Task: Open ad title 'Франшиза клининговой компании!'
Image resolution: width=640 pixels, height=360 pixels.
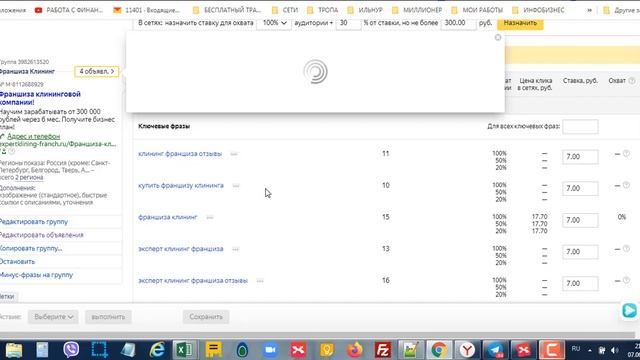Action: point(40,98)
